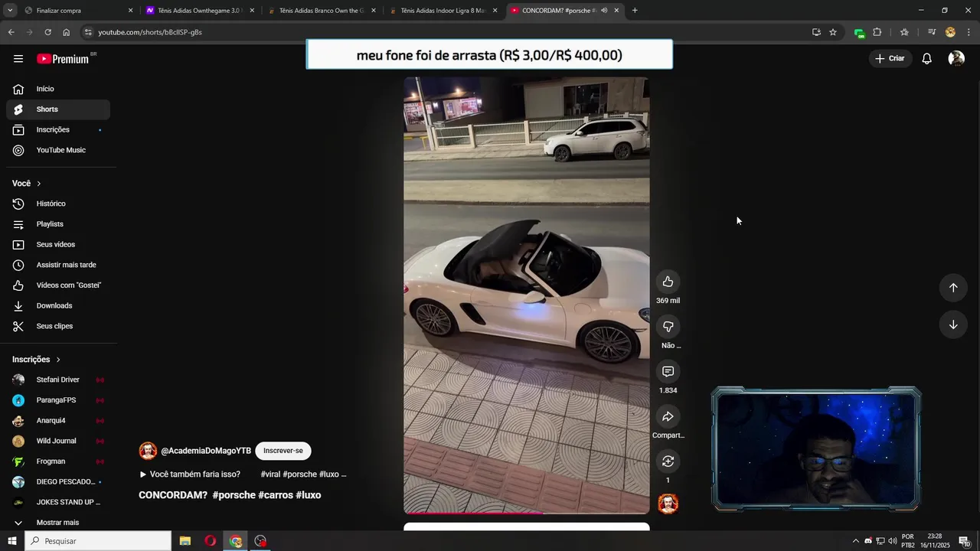The image size is (980, 551).
Task: Like the Porsche short
Action: 668,282
